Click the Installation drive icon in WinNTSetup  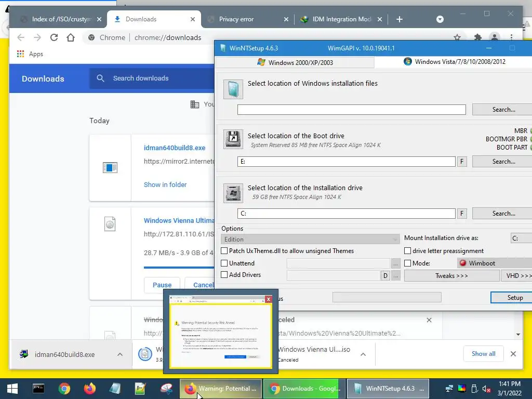[x=233, y=193]
